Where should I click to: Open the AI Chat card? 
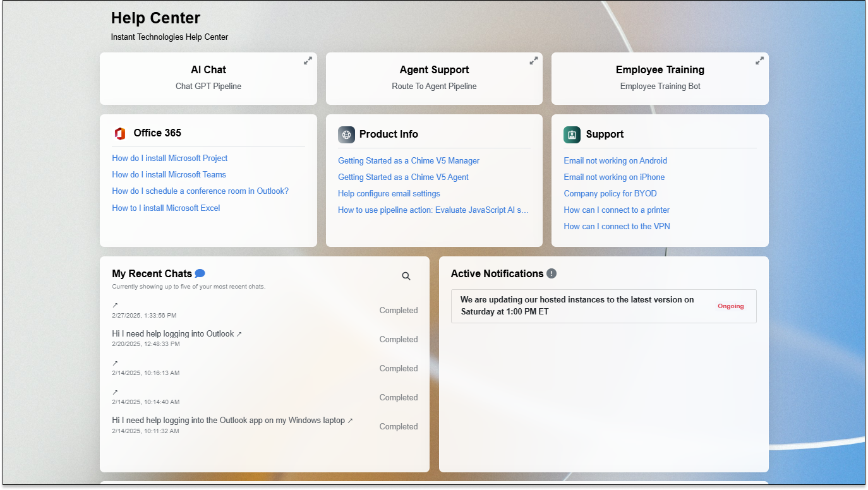pos(208,78)
